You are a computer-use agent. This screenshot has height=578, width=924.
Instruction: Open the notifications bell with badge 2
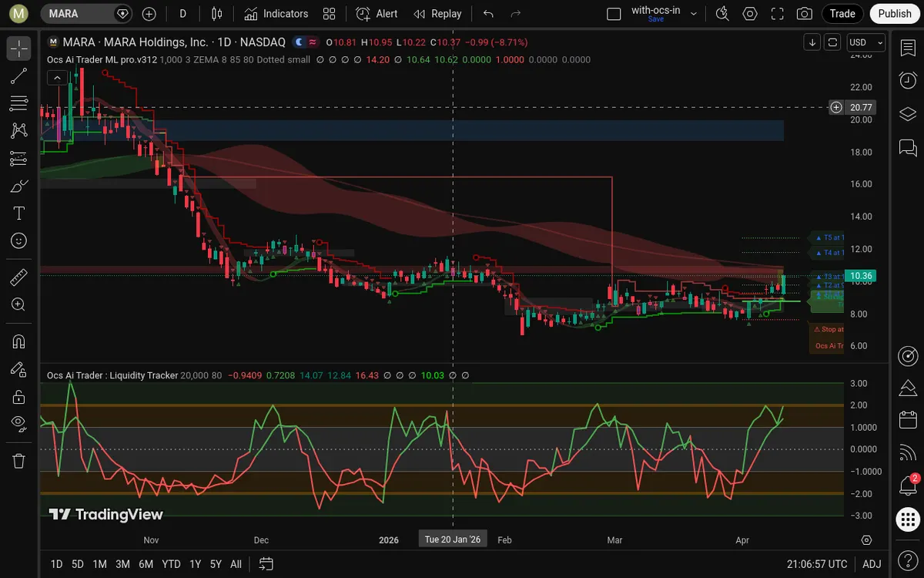[908, 486]
